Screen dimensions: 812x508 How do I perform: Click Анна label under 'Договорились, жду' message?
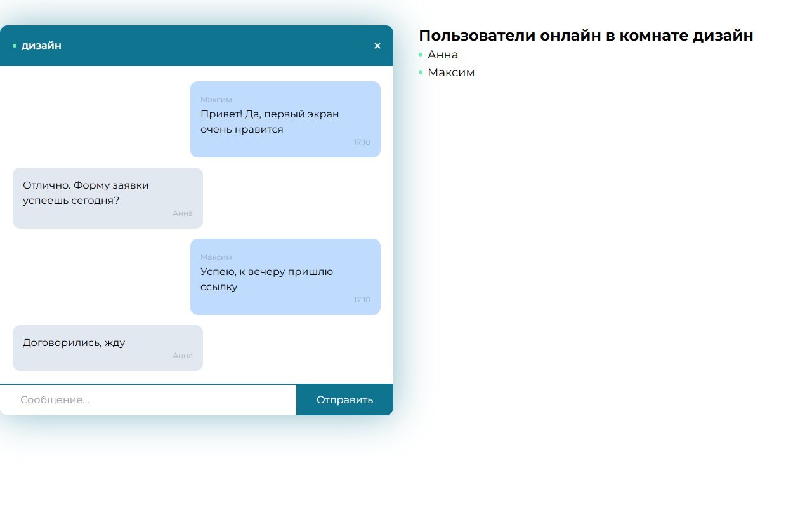pyautogui.click(x=183, y=356)
